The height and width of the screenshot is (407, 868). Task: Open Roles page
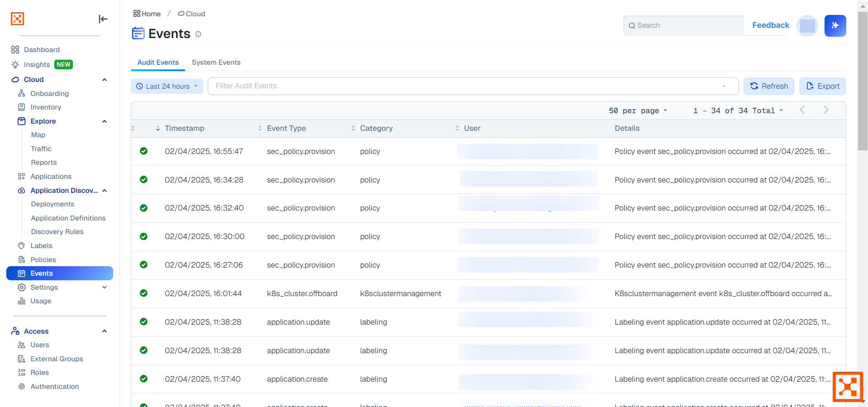click(39, 373)
